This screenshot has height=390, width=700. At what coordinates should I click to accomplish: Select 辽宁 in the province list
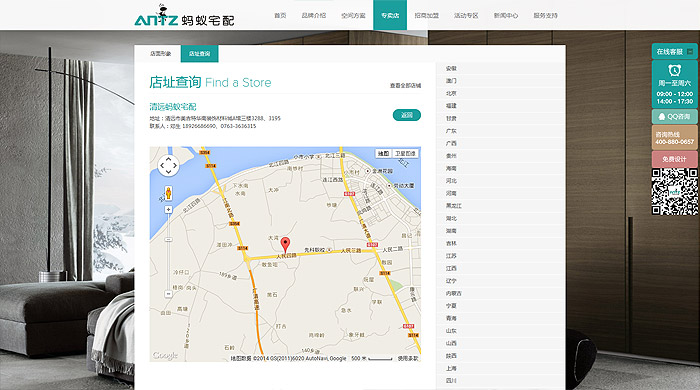click(x=451, y=281)
